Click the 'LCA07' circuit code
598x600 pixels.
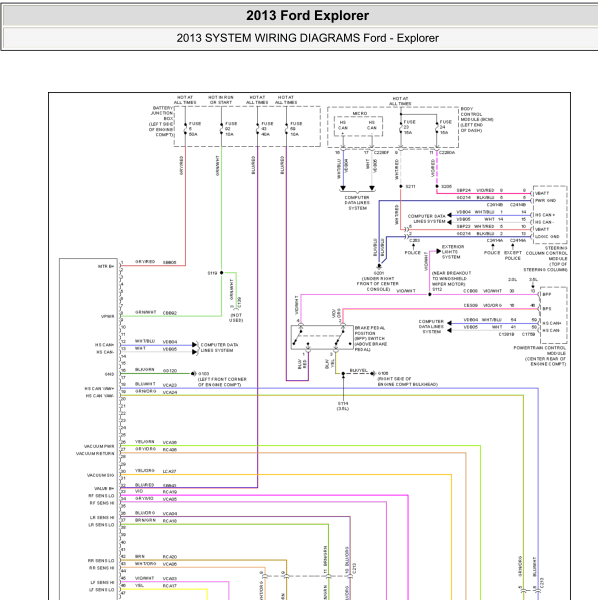(169, 471)
